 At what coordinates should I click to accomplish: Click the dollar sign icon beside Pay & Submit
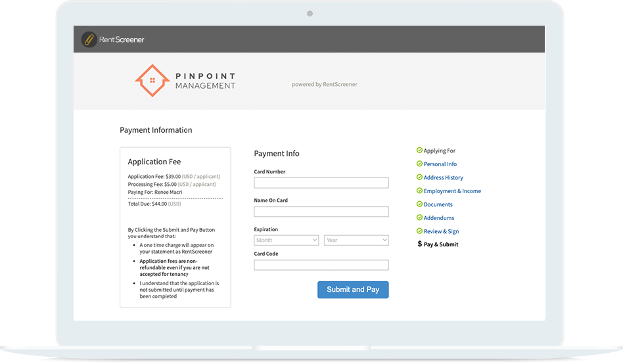(x=419, y=244)
